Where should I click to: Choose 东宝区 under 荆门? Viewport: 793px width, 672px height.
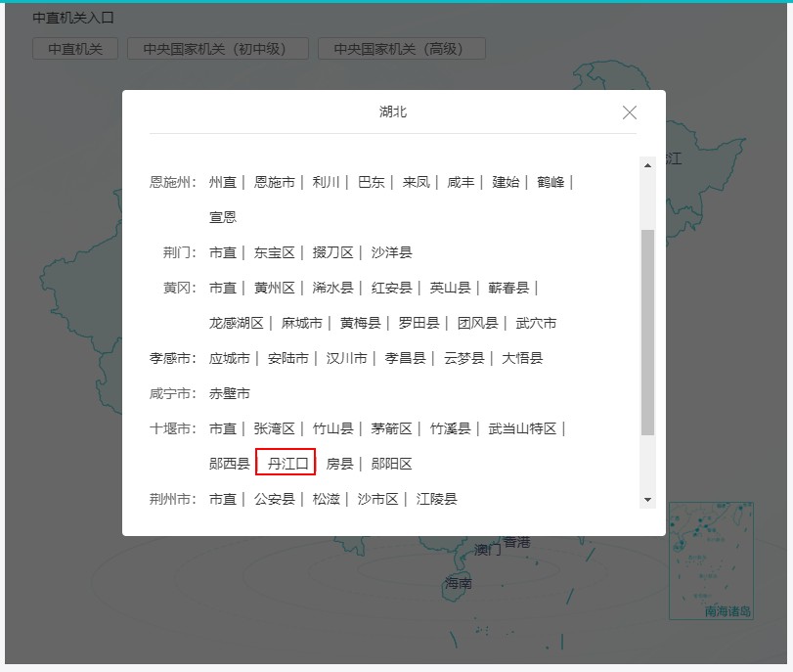tap(274, 252)
